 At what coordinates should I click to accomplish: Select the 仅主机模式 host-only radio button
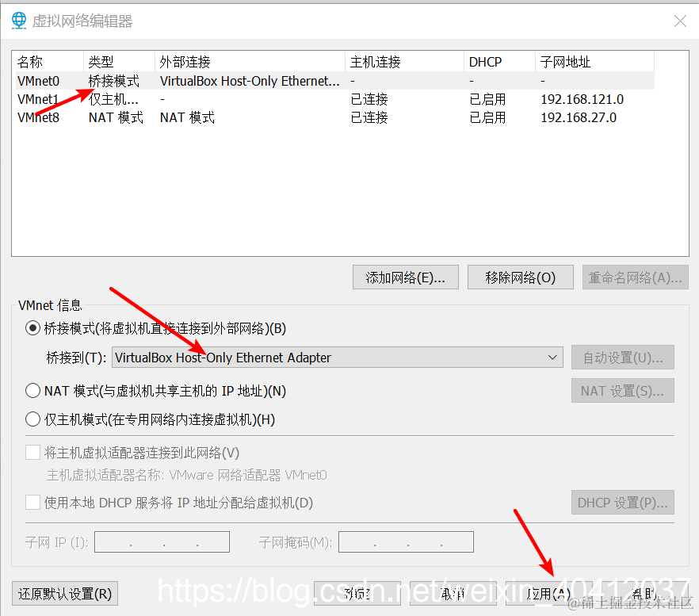click(x=32, y=419)
